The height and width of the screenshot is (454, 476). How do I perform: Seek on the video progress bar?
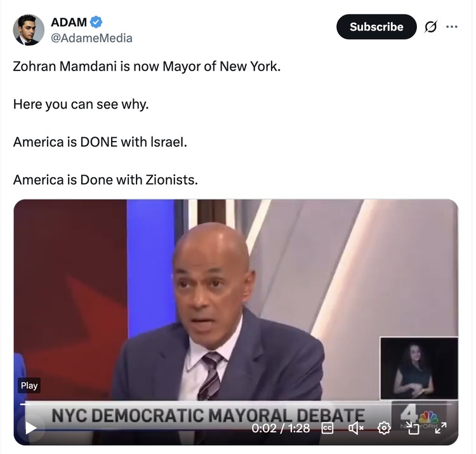[236, 404]
